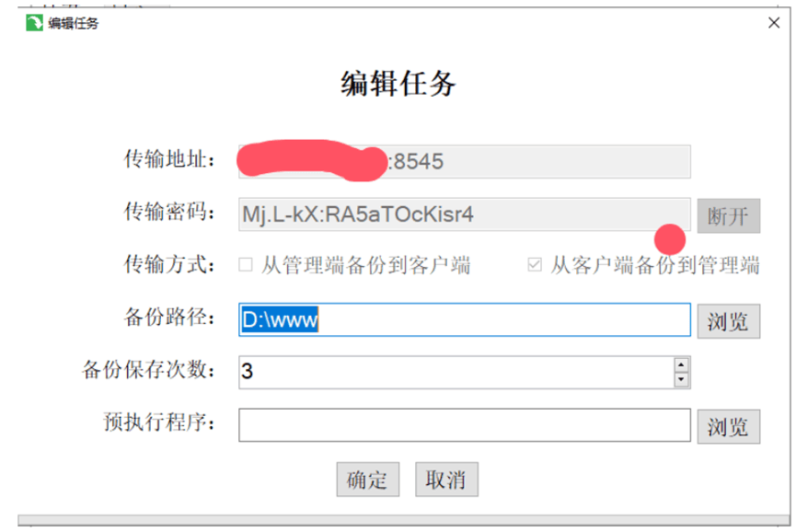
Task: Click the 备份路径 field containing D:\www
Action: click(465, 319)
